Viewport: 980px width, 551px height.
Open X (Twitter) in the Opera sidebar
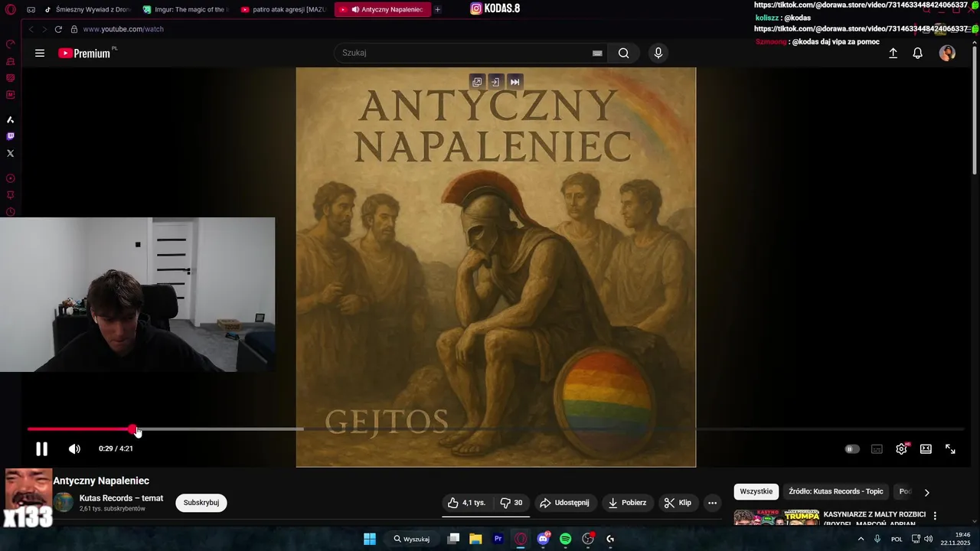[10, 153]
